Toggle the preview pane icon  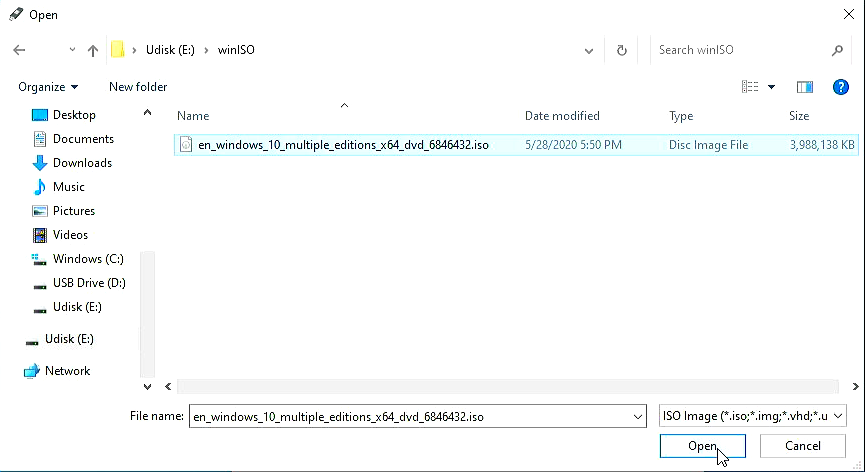click(804, 87)
